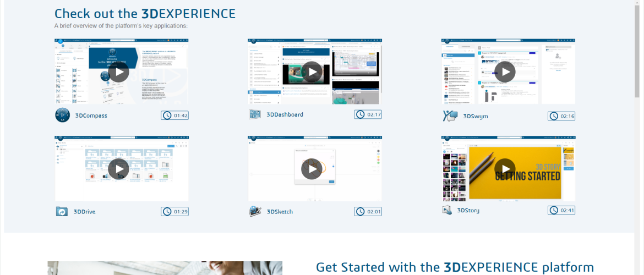Click the 02:17 duration badge
The width and height of the screenshot is (644, 275).
point(368,114)
